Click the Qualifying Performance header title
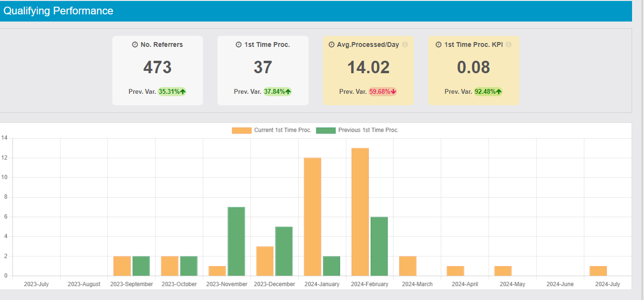This screenshot has width=644, height=300. tap(58, 11)
